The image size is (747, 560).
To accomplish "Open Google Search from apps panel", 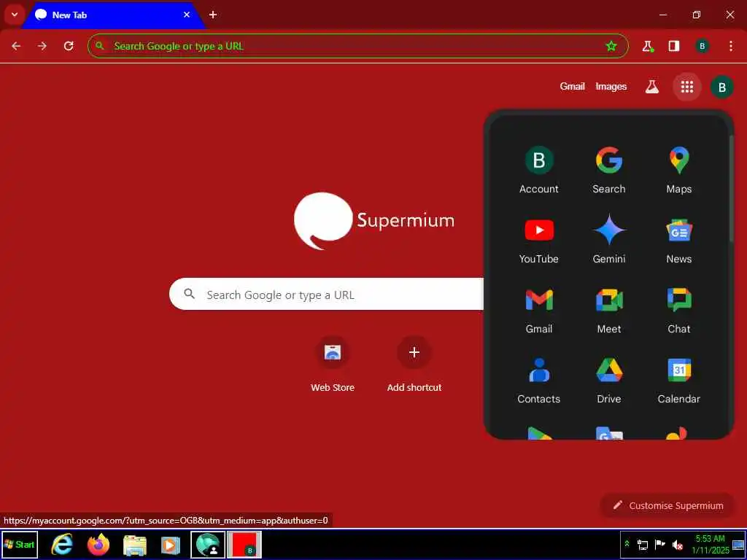I will coord(609,170).
